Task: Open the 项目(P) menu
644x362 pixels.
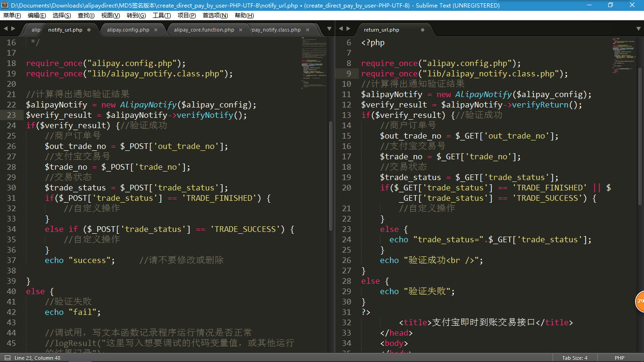Action: [187, 16]
